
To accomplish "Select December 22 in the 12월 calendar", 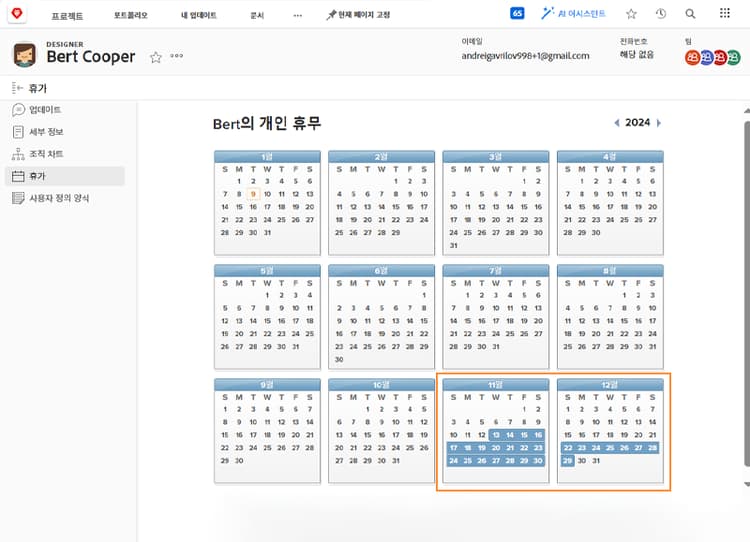I will (568, 448).
